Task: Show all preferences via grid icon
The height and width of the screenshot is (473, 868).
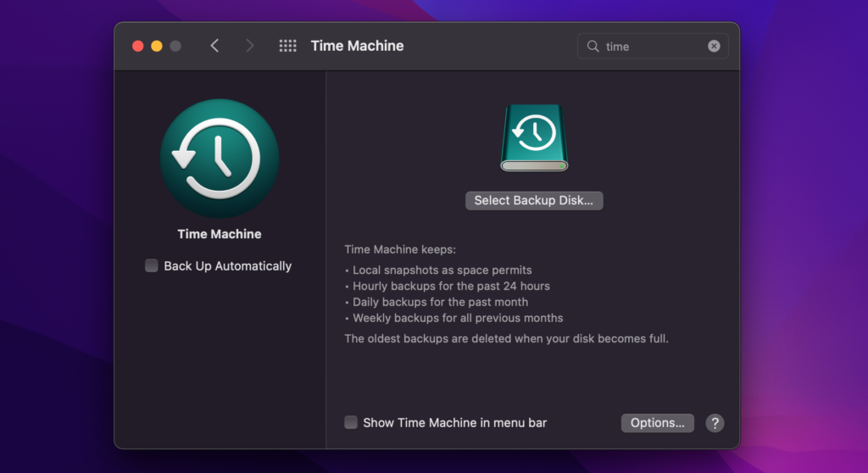Action: tap(287, 46)
